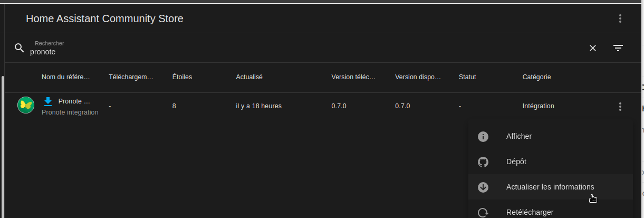Click the GitHub icon beside Dépôt
This screenshot has width=644, height=218.
[x=483, y=162]
